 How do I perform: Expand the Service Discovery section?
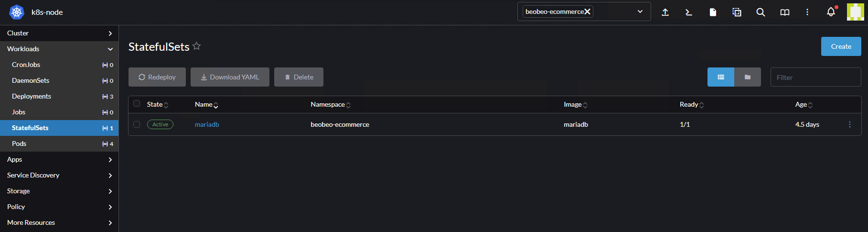[59, 175]
